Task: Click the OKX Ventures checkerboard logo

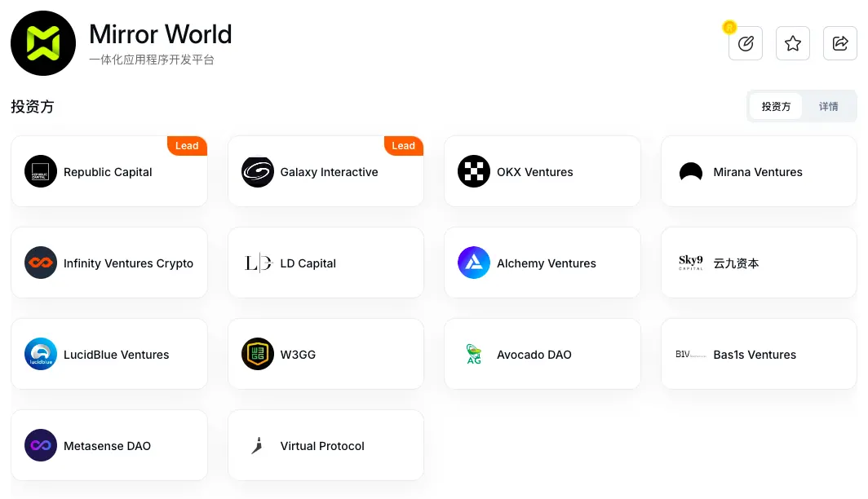Action: (474, 172)
